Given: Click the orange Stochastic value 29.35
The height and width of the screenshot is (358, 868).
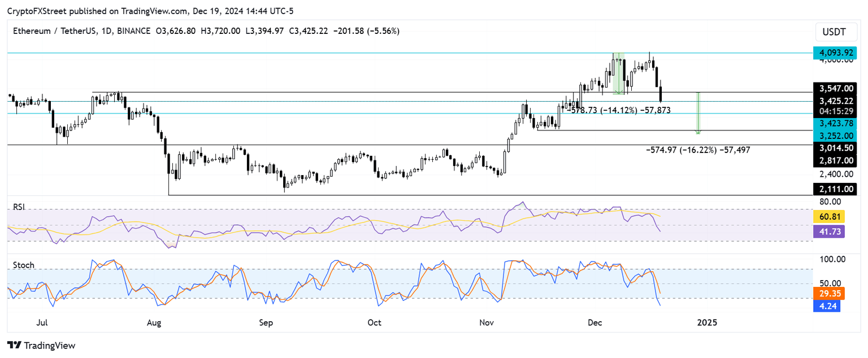Looking at the screenshot, I should [x=828, y=293].
